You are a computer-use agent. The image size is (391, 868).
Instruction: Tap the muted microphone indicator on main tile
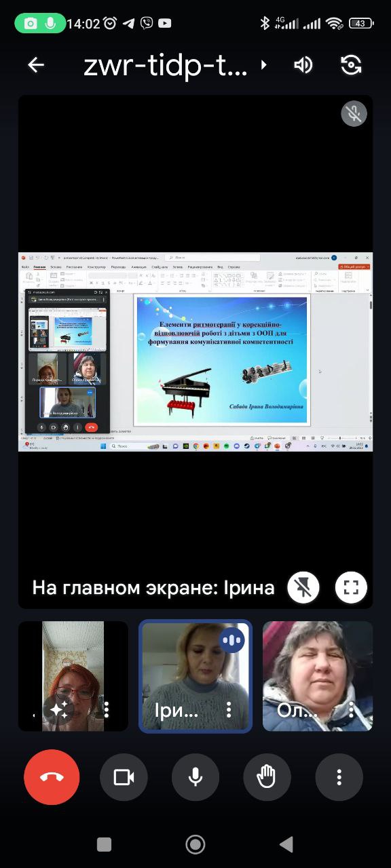(354, 113)
